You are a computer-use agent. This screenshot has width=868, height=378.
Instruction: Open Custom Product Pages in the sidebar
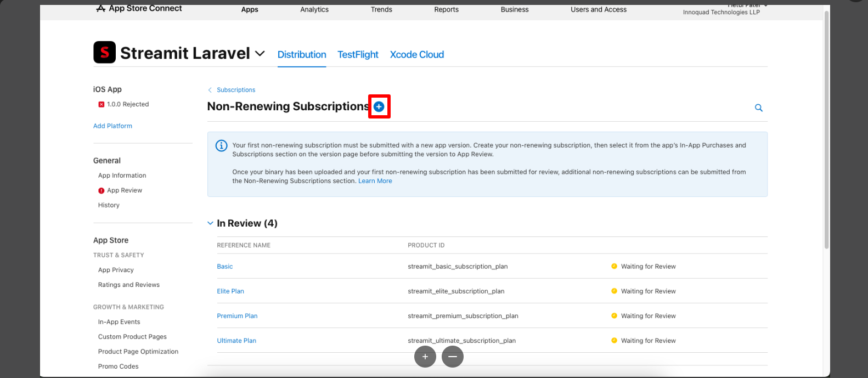[132, 337]
